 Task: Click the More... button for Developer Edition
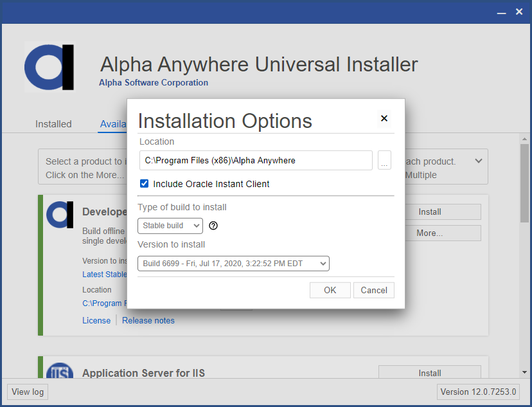point(443,233)
